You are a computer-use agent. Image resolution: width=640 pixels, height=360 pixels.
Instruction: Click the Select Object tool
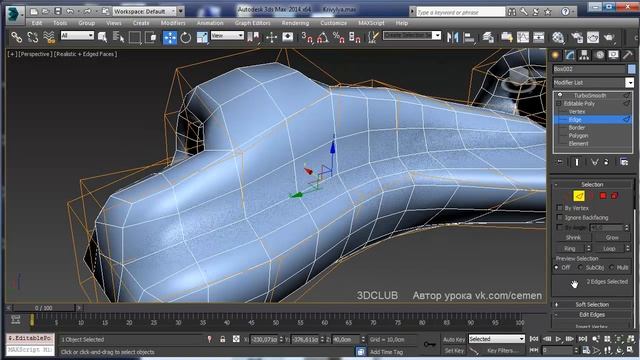102,38
